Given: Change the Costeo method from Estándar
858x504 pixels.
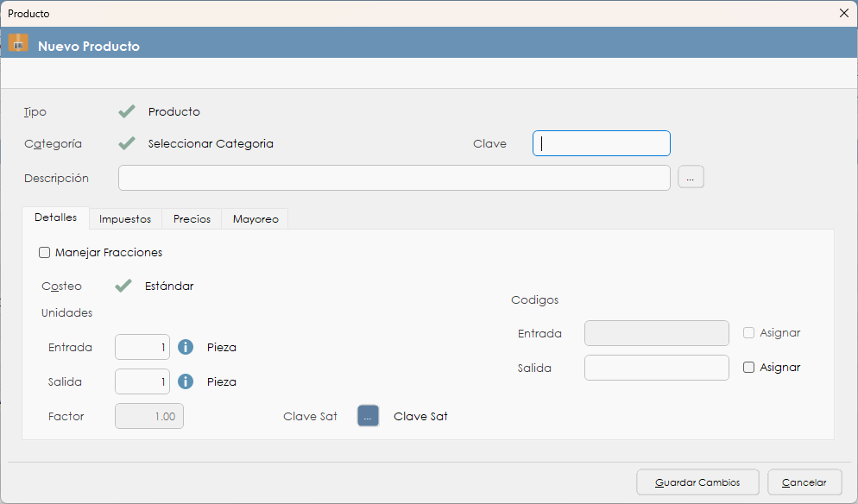Looking at the screenshot, I should coord(169,287).
